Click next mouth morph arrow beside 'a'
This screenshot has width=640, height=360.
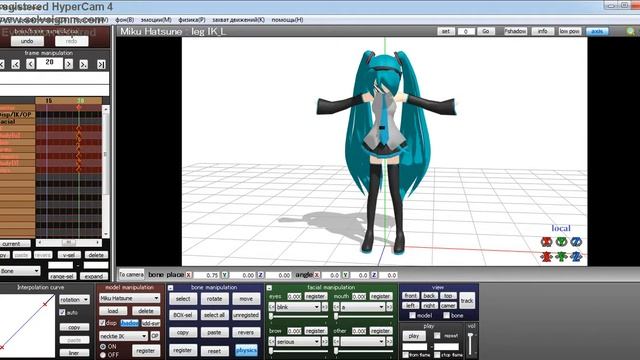point(390,307)
